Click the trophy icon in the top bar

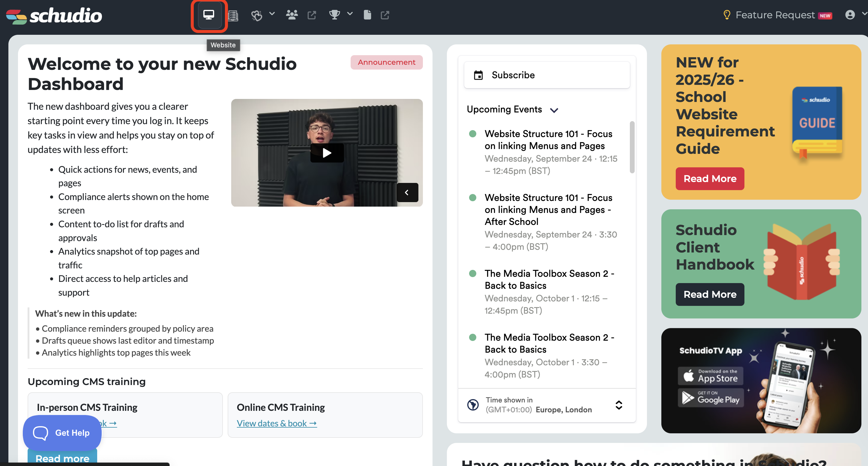click(x=334, y=15)
